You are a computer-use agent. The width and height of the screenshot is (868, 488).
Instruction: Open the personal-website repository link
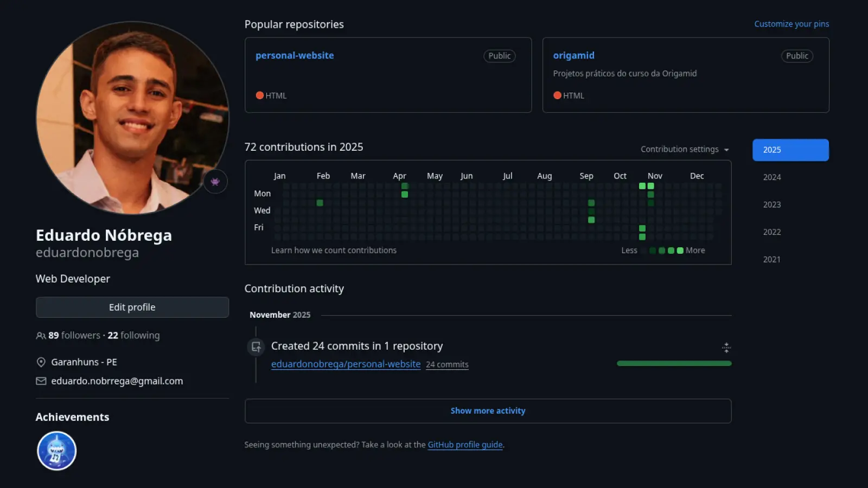pyautogui.click(x=295, y=55)
